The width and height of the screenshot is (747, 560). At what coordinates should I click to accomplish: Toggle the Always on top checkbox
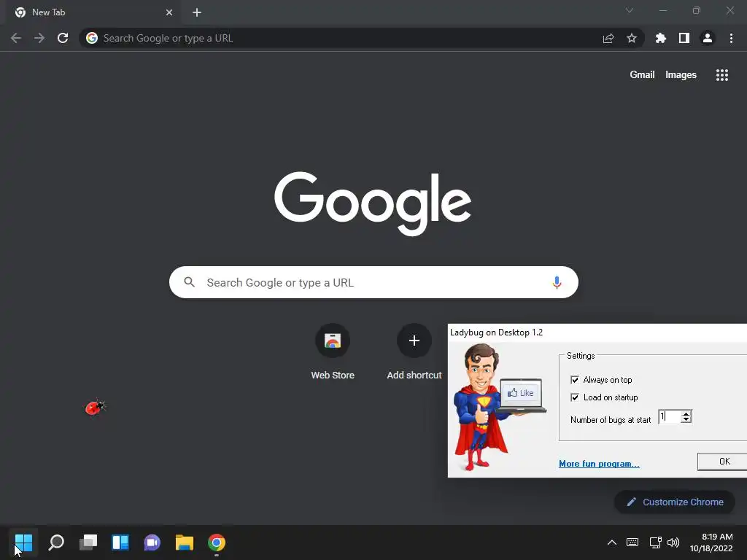[x=575, y=379]
